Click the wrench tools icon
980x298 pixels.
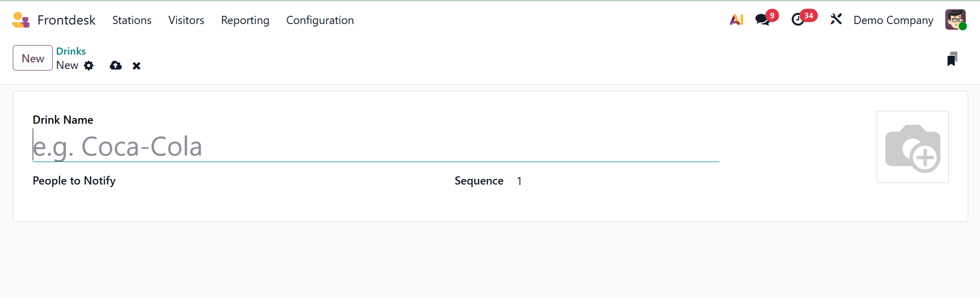point(836,20)
